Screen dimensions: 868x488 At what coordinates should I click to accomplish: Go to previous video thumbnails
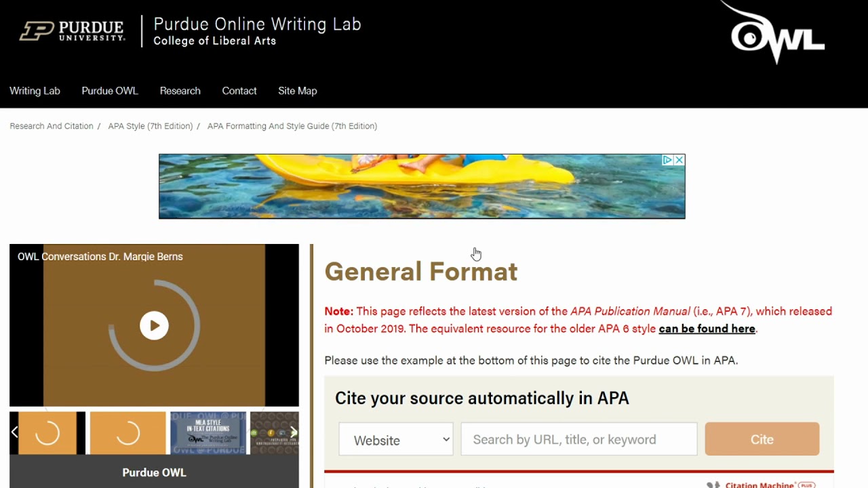(x=14, y=432)
